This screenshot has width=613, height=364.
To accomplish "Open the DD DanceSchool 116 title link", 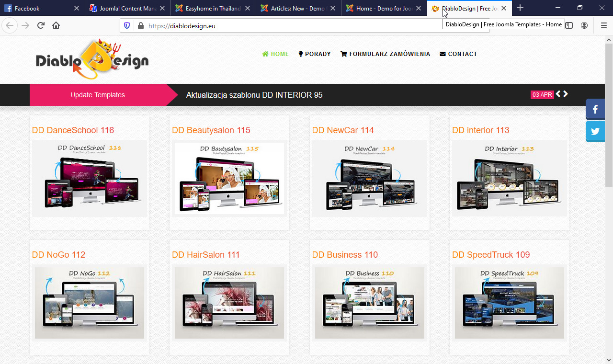I will 73,130.
